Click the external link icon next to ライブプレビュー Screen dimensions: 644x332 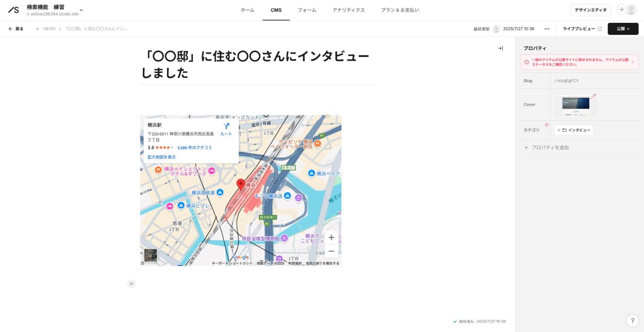(x=599, y=28)
